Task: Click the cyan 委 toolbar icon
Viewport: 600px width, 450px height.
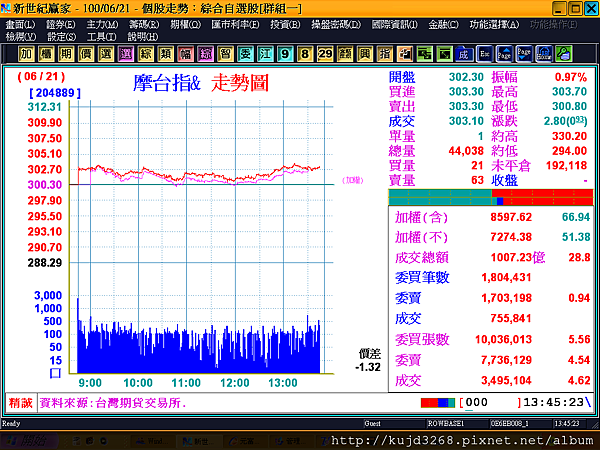Action: pyautogui.click(x=245, y=54)
